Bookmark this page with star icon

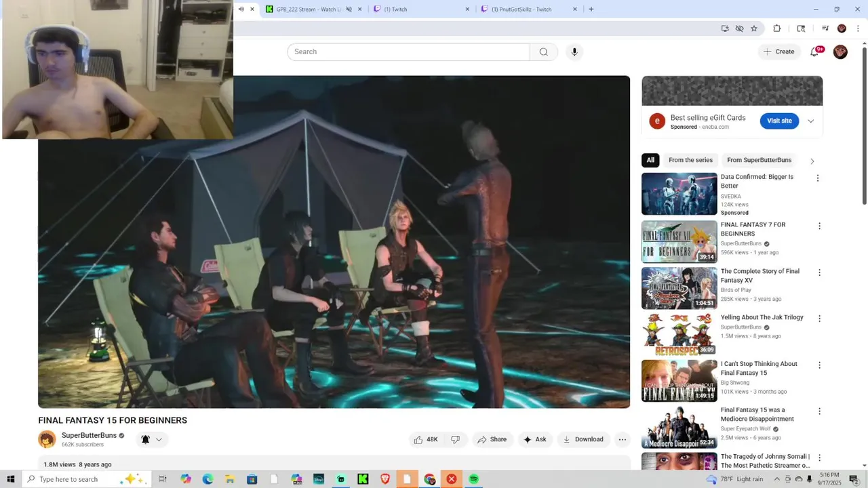pos(754,28)
